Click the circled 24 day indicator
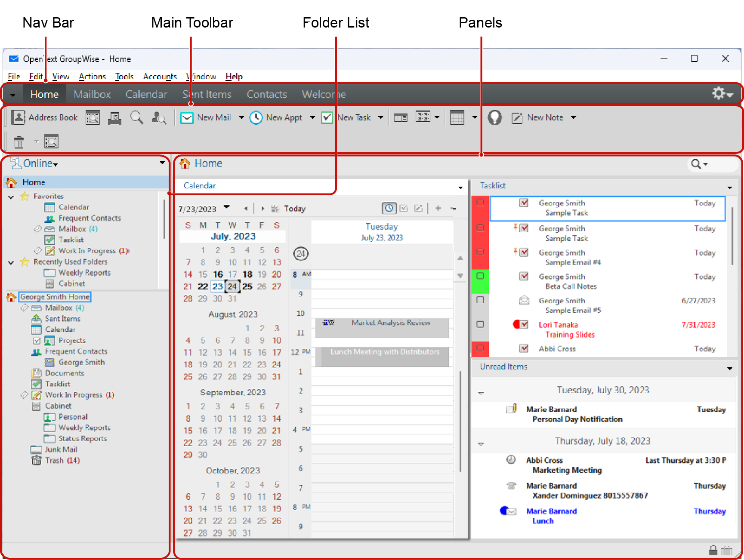The width and height of the screenshot is (744, 560). (301, 253)
